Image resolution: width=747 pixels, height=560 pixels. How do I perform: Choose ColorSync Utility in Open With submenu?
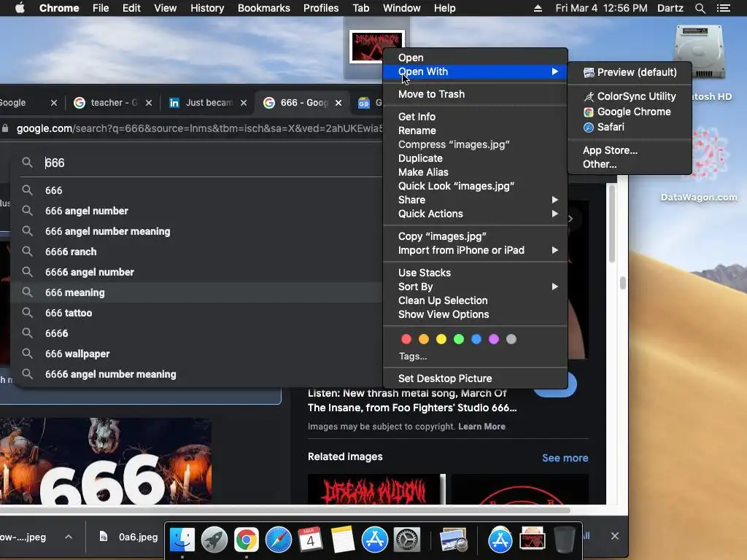(x=630, y=97)
